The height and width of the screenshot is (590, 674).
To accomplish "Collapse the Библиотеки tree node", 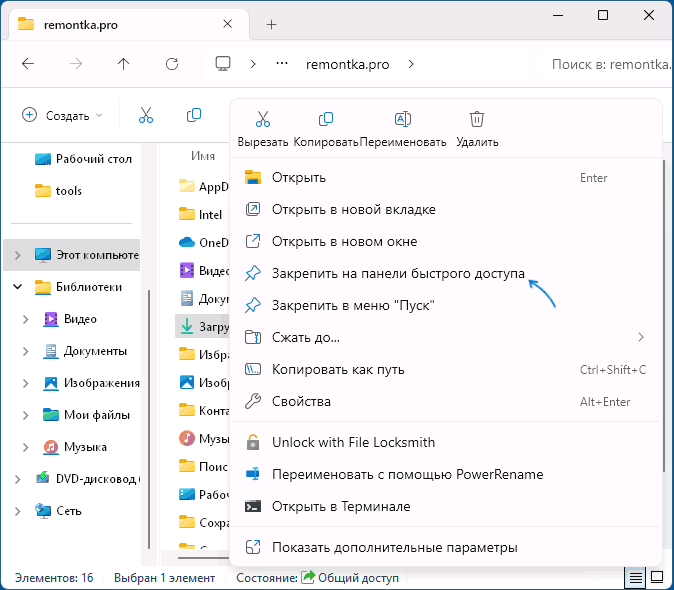I will tap(17, 287).
